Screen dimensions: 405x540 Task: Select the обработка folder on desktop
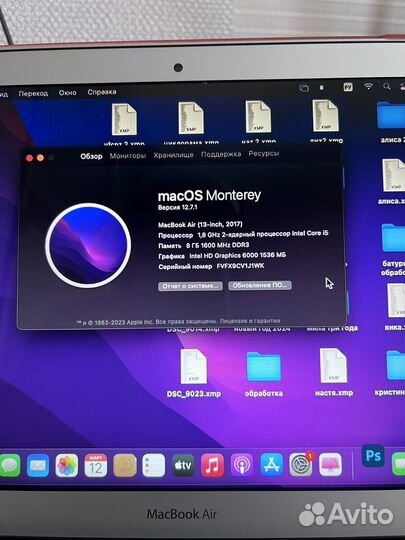pos(264,374)
